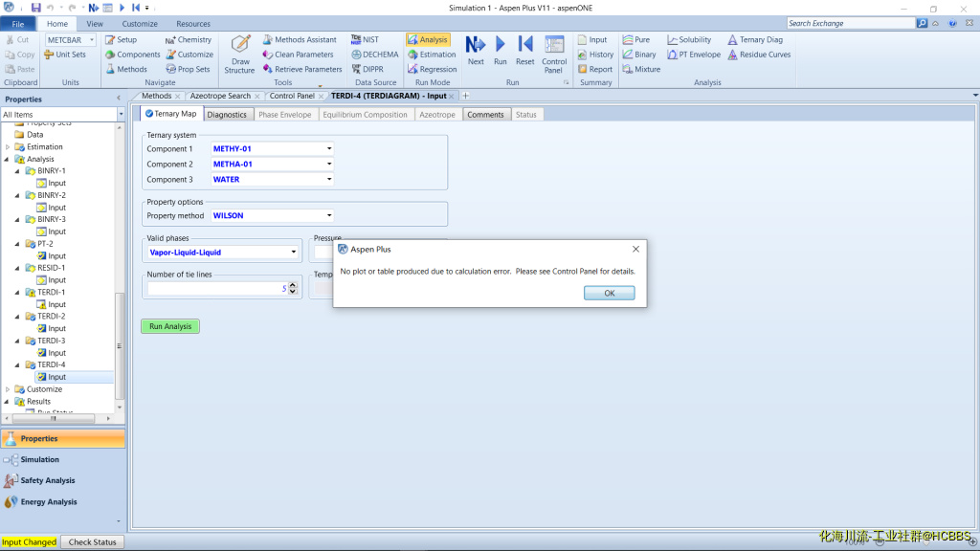Toggle the Analysis run mode
Screen dimensions: 980x551
(428, 39)
